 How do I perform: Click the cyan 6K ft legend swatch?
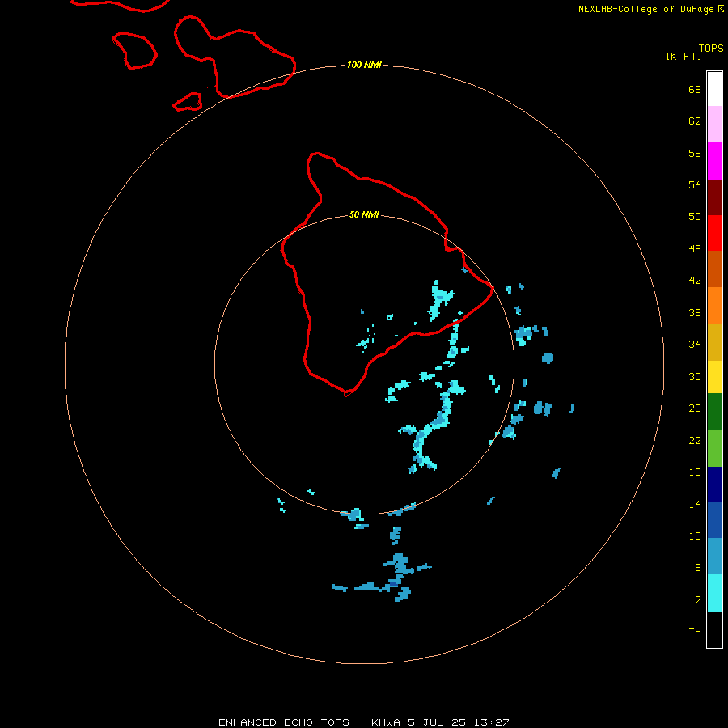(714, 593)
